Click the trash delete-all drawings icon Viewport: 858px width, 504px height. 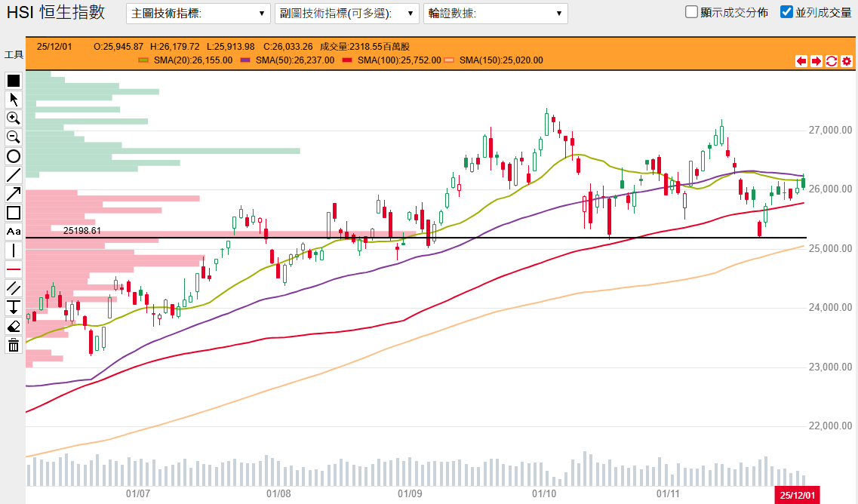pyautogui.click(x=12, y=345)
